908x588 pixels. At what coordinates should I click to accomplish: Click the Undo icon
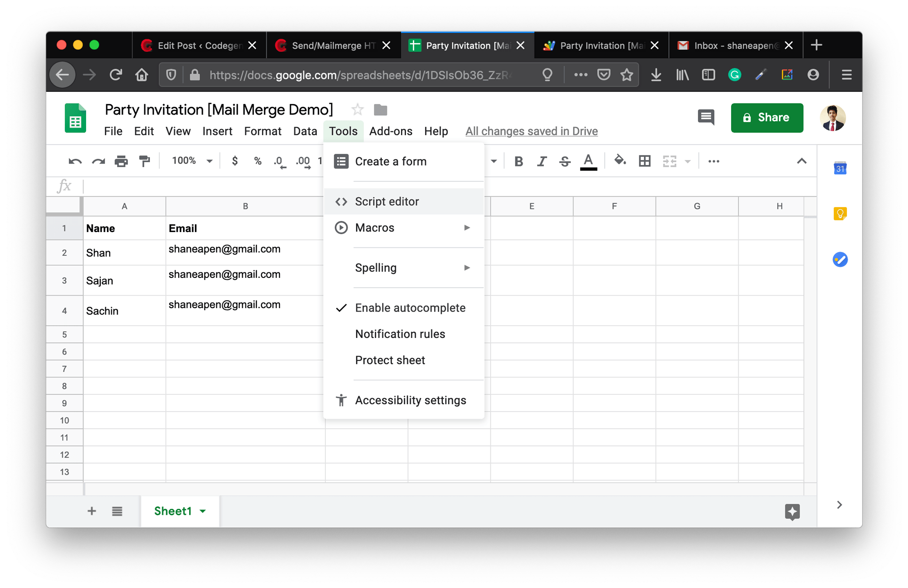[x=74, y=161]
